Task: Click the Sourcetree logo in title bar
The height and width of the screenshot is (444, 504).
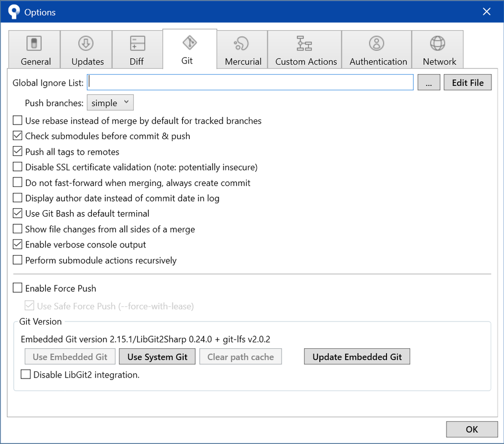Action: (x=14, y=12)
